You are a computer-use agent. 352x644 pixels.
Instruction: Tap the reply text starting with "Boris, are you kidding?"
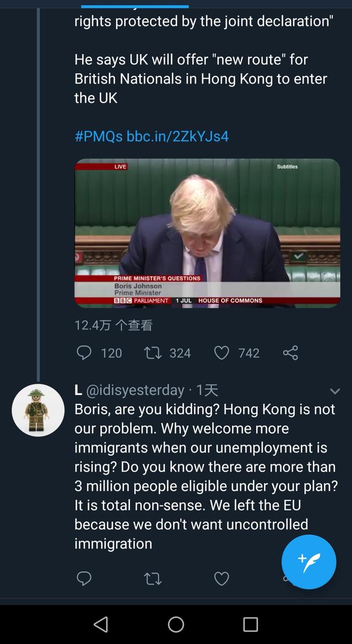[x=205, y=476]
